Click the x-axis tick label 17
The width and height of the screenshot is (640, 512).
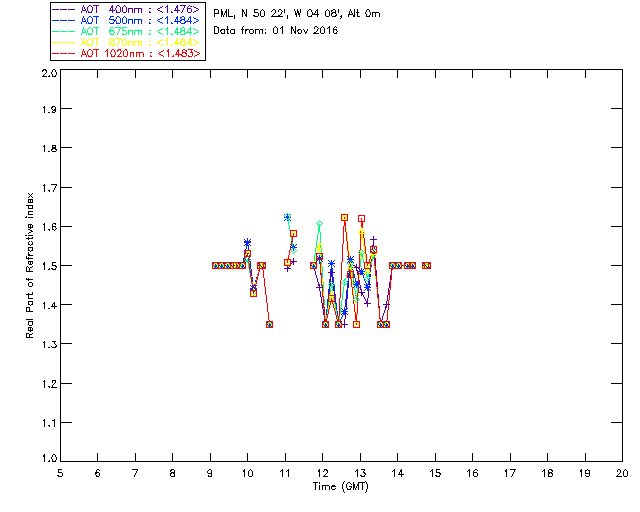point(510,473)
